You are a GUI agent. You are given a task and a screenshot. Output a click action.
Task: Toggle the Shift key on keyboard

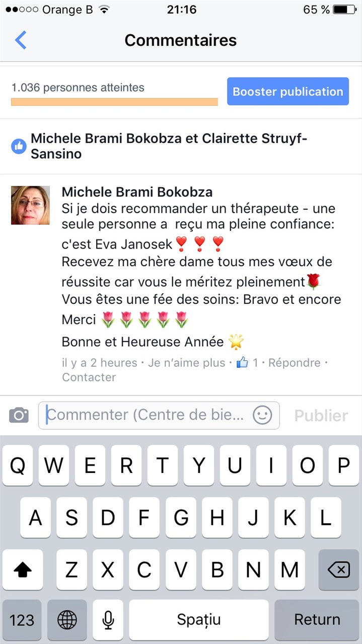[23, 570]
